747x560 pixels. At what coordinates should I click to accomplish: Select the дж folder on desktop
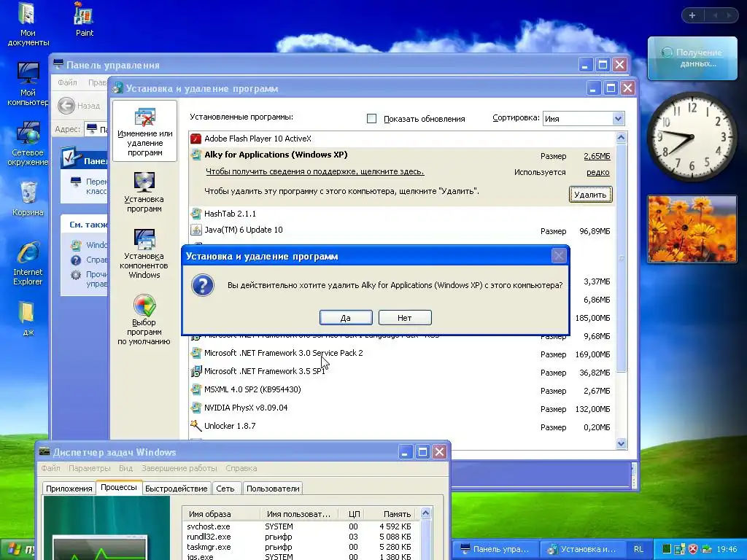point(28,318)
